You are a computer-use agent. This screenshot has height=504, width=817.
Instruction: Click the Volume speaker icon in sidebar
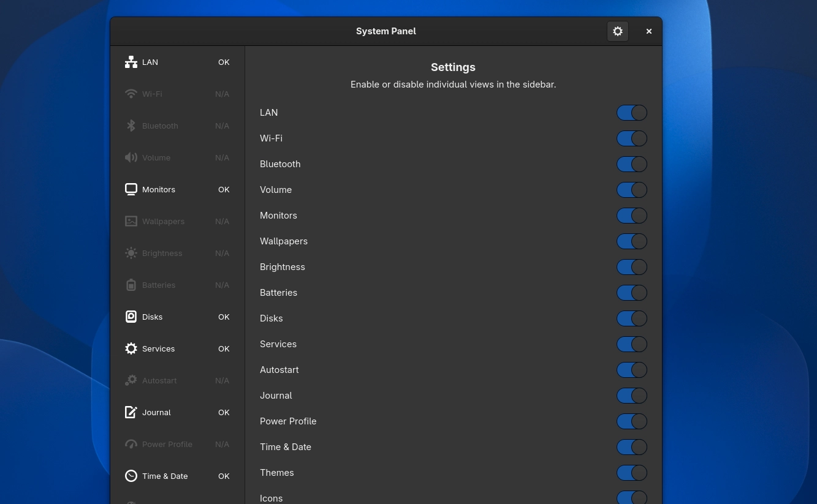click(x=131, y=157)
